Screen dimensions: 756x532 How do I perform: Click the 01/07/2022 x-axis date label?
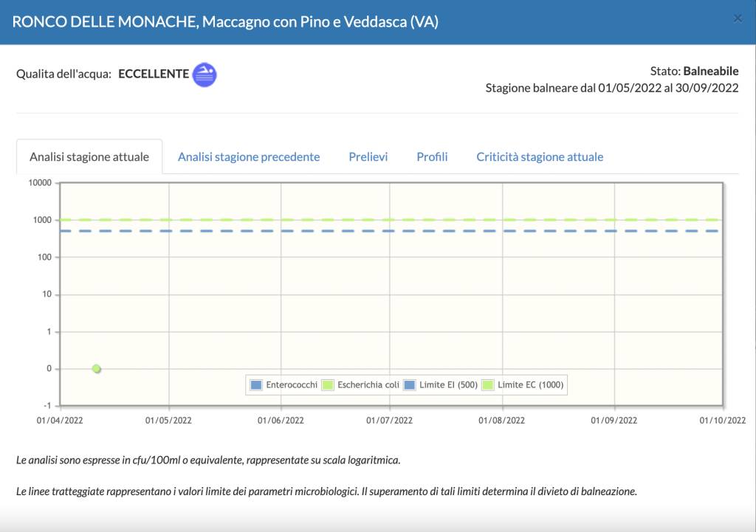391,421
